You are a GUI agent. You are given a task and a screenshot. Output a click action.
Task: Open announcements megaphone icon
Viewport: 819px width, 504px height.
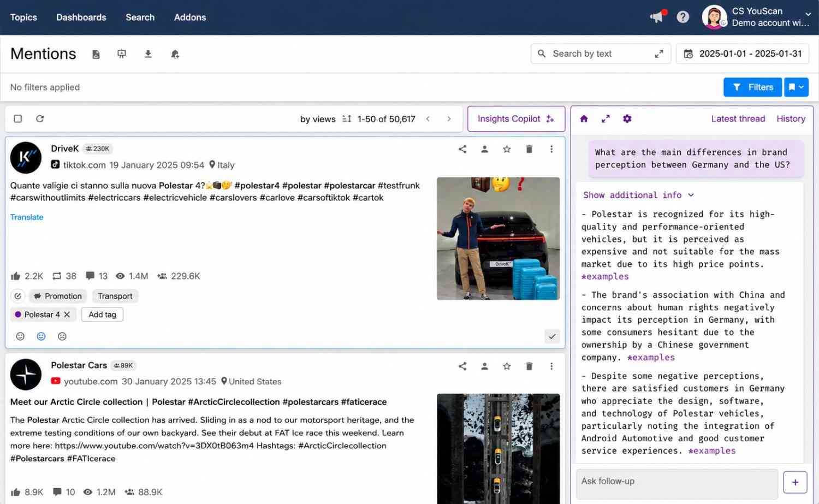tap(657, 17)
